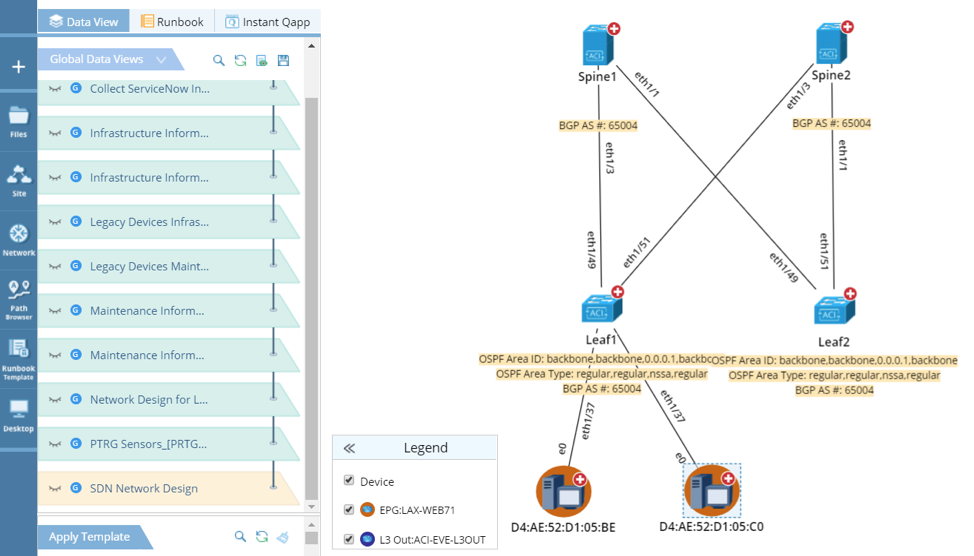Toggle the Device legend checkbox
Viewport: 974px width, 556px height.
point(349,481)
